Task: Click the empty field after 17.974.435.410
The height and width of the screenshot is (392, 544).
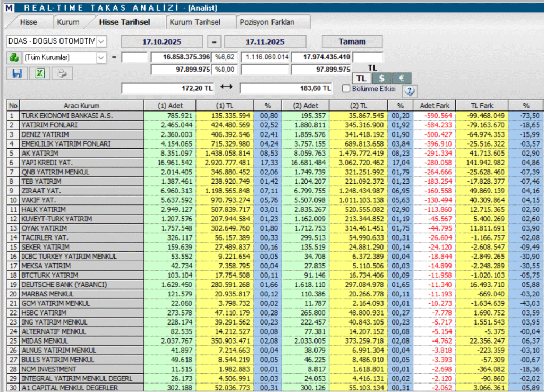Action: [x=368, y=57]
